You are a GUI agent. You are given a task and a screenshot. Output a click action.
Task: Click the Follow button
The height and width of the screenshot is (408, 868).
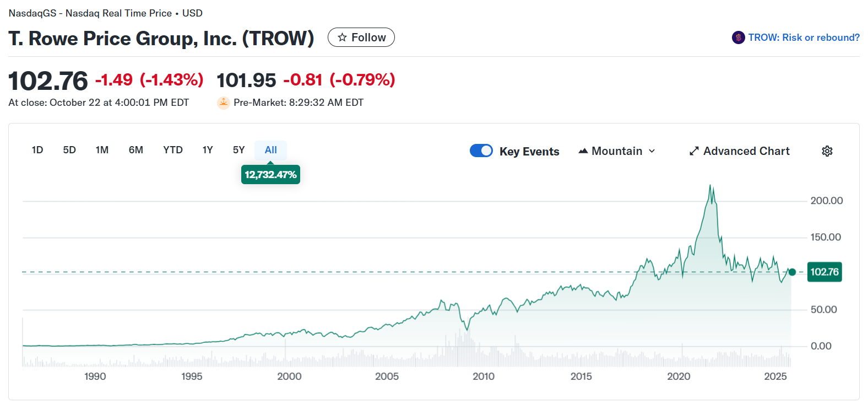361,37
